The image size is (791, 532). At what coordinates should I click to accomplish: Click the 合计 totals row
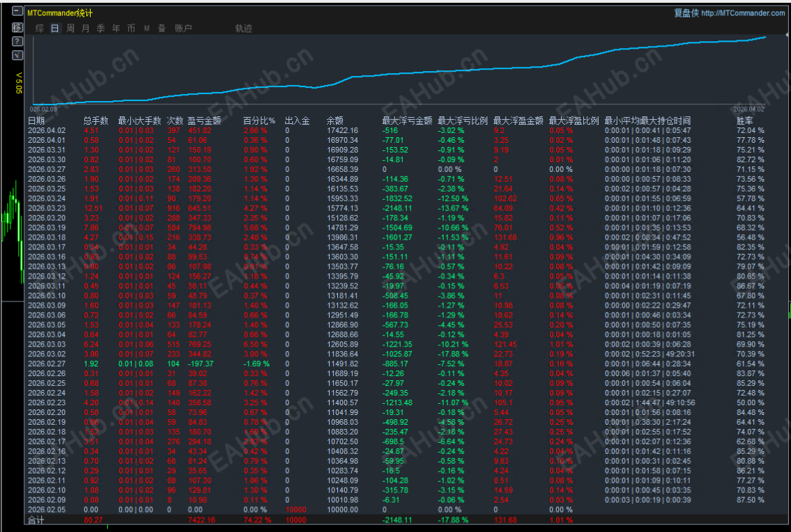[x=36, y=519]
